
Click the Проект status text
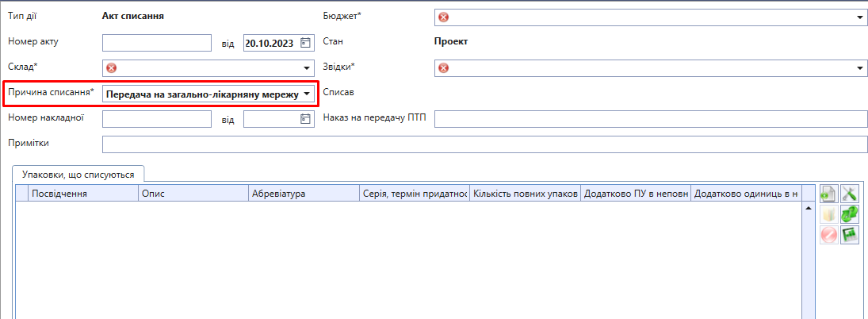(x=451, y=41)
